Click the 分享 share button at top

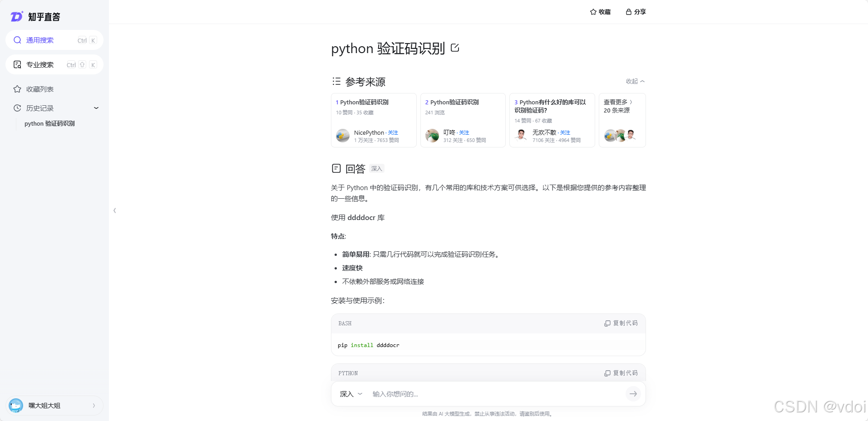636,12
